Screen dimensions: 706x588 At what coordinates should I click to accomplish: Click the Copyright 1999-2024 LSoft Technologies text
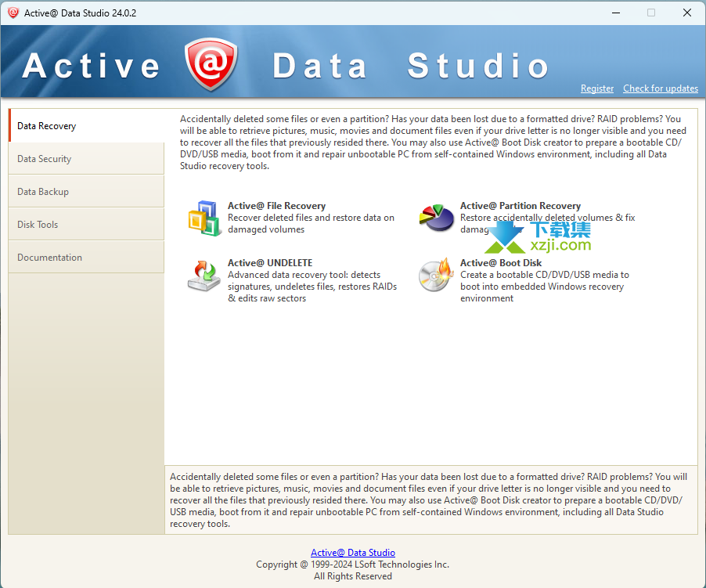click(352, 565)
